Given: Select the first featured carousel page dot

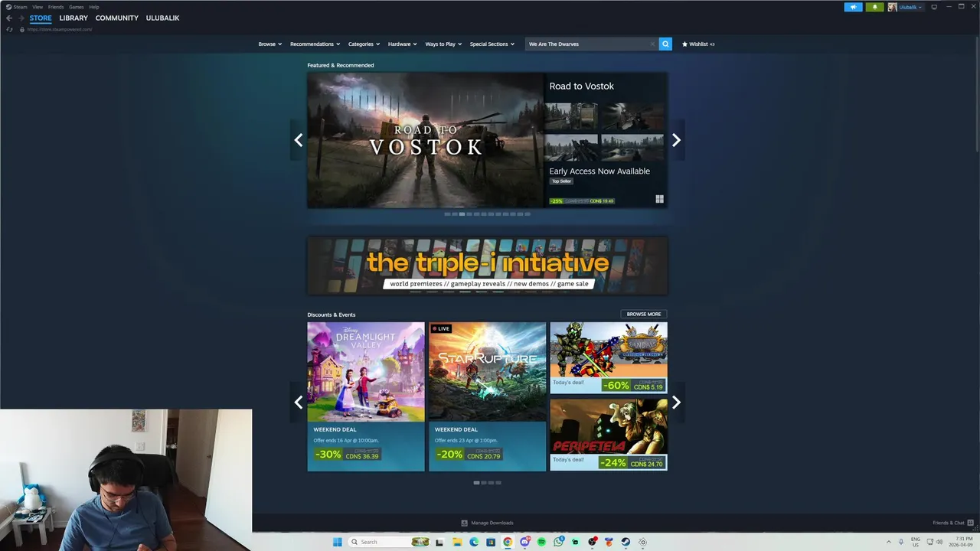Looking at the screenshot, I should [x=447, y=214].
